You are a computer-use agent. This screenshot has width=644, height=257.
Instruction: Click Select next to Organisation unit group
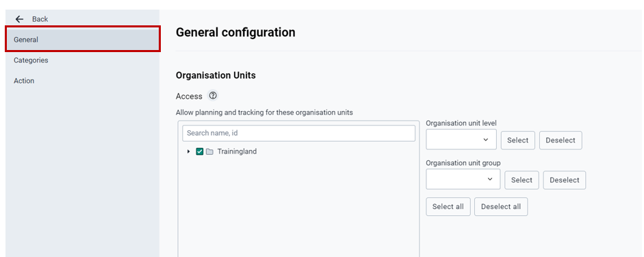coord(521,180)
